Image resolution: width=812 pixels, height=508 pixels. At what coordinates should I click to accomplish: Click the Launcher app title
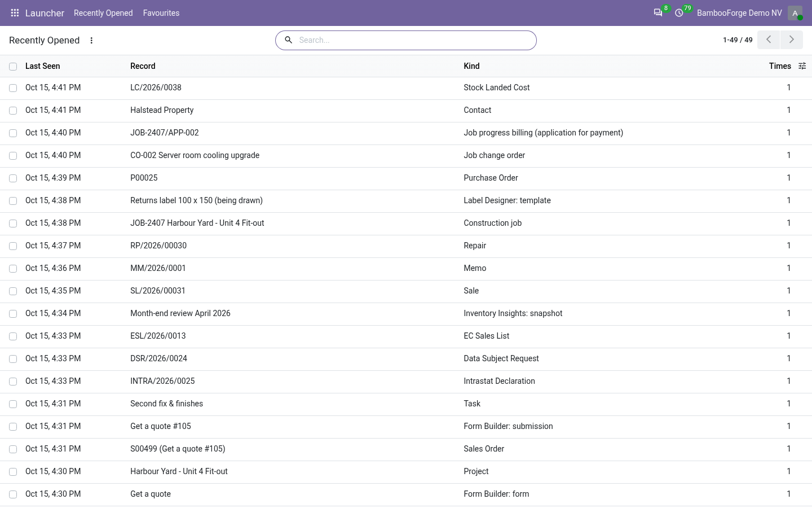tap(45, 13)
